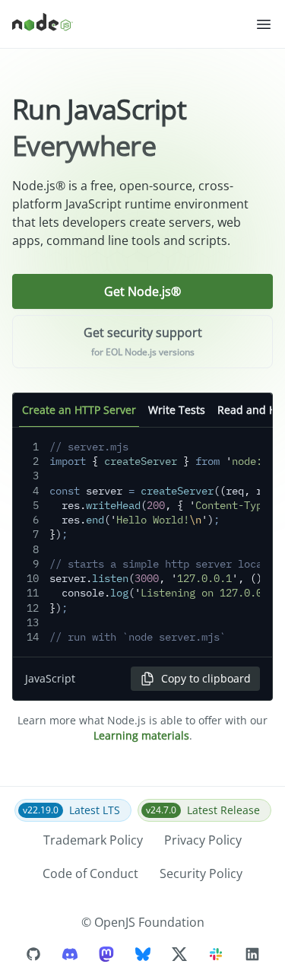Open the Discord social icon
This screenshot has width=285, height=980.
click(70, 954)
